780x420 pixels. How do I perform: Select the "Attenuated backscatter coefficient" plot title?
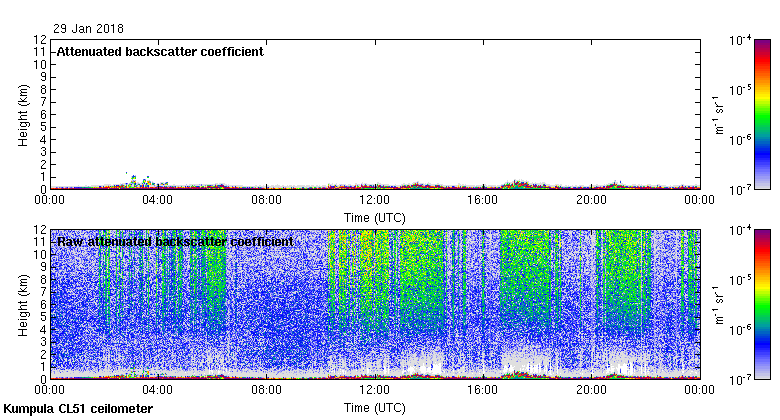(160, 52)
